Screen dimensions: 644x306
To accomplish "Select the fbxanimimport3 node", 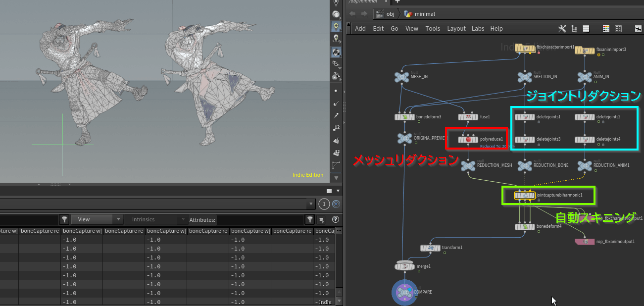I will tap(585, 50).
